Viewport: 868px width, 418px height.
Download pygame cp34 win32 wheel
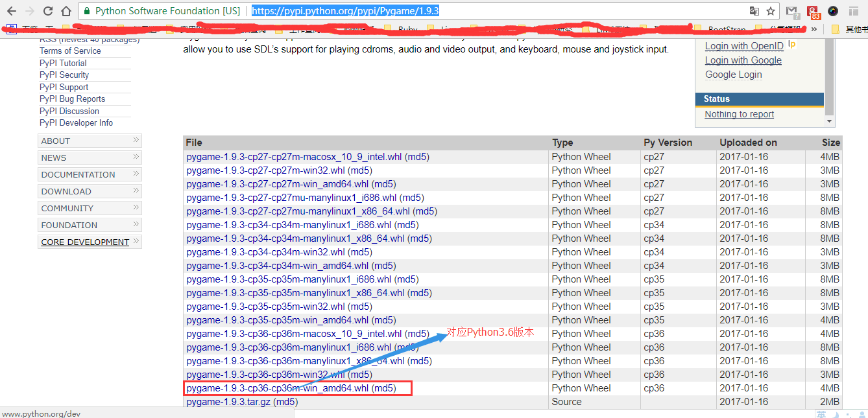tap(265, 252)
